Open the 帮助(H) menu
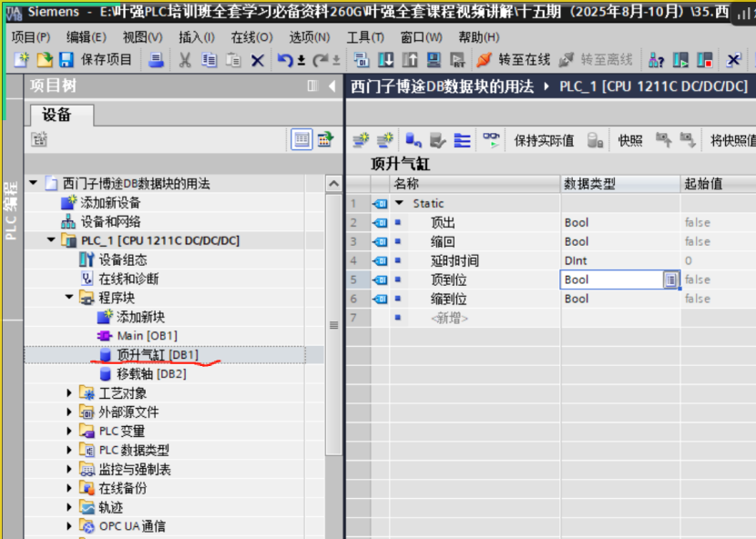Viewport: 756px width, 539px height. (x=479, y=37)
